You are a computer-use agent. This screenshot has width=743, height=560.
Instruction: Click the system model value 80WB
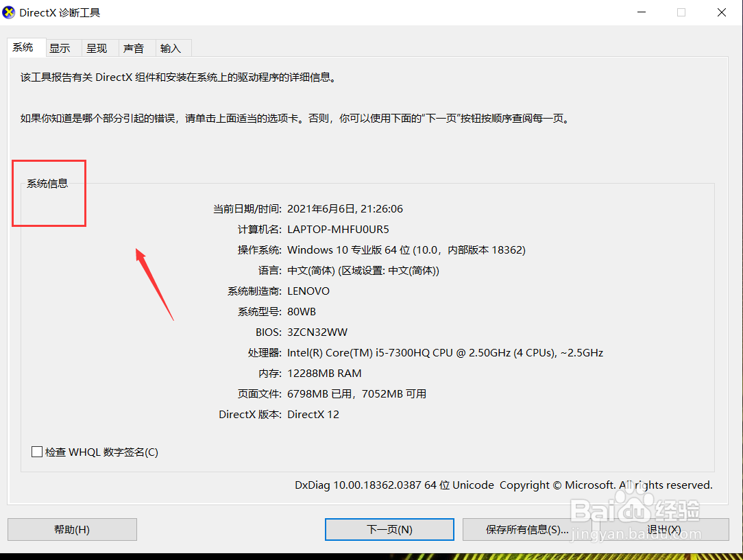[302, 312]
